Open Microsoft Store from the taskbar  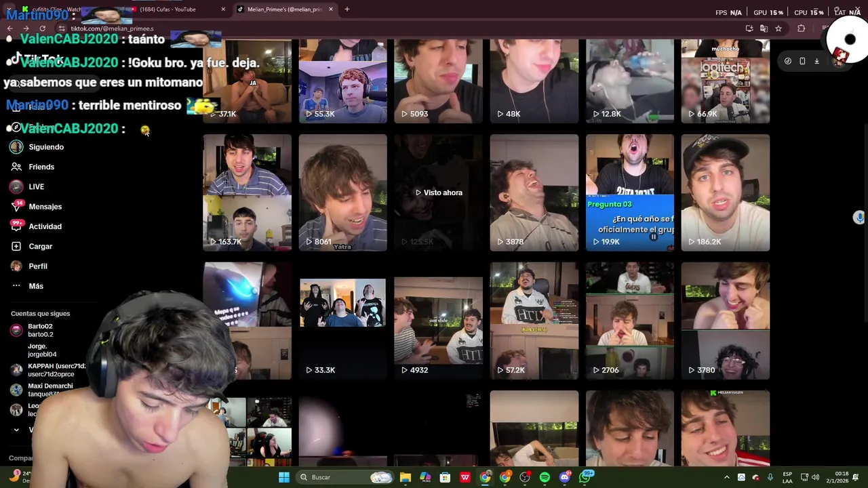click(445, 477)
